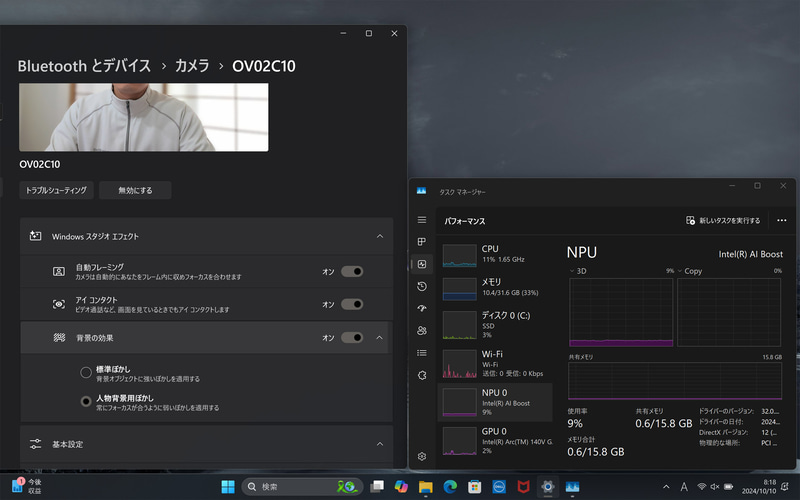Image resolution: width=800 pixels, height=500 pixels.
Task: Select Performance page icon in Task Manager sidebar
Action: click(x=422, y=264)
